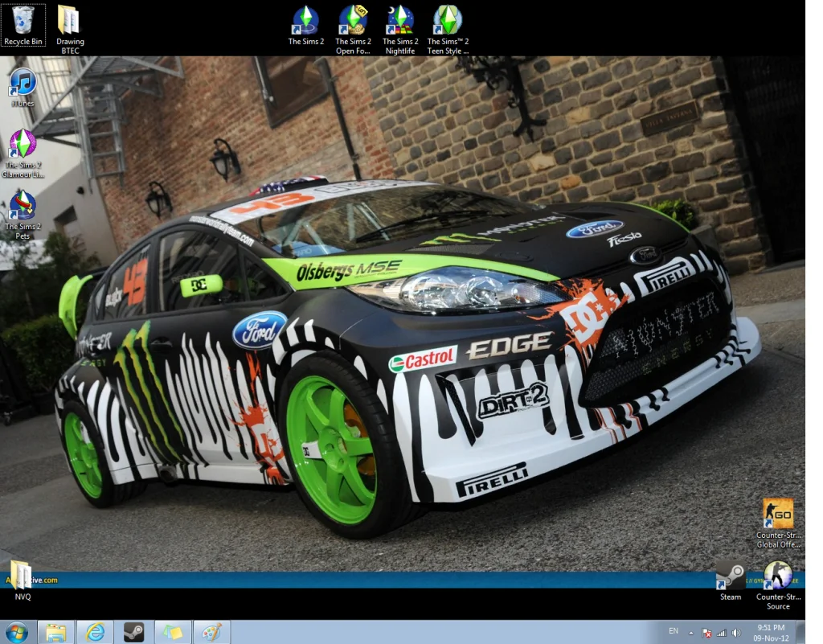Show hidden system tray icons
The image size is (823, 644).
pos(691,633)
